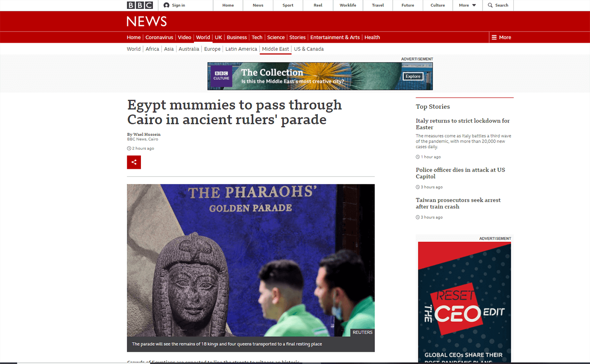Select Entertainment & Arts in the news menu
Screen dimensions: 590x364
click(334, 37)
